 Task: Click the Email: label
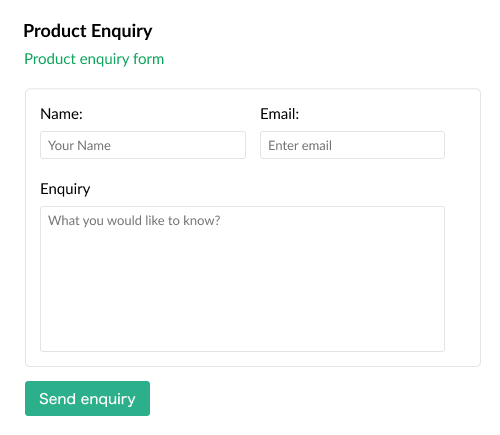pos(280,114)
